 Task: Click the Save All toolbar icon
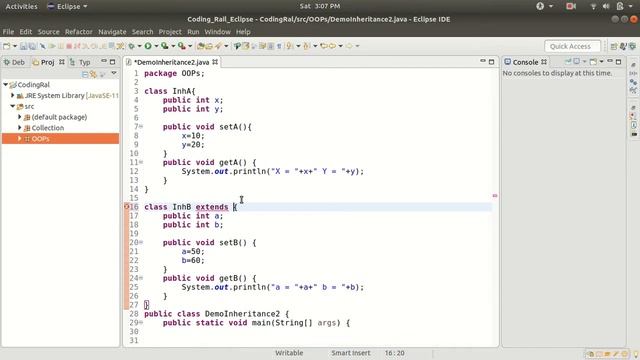[32, 46]
